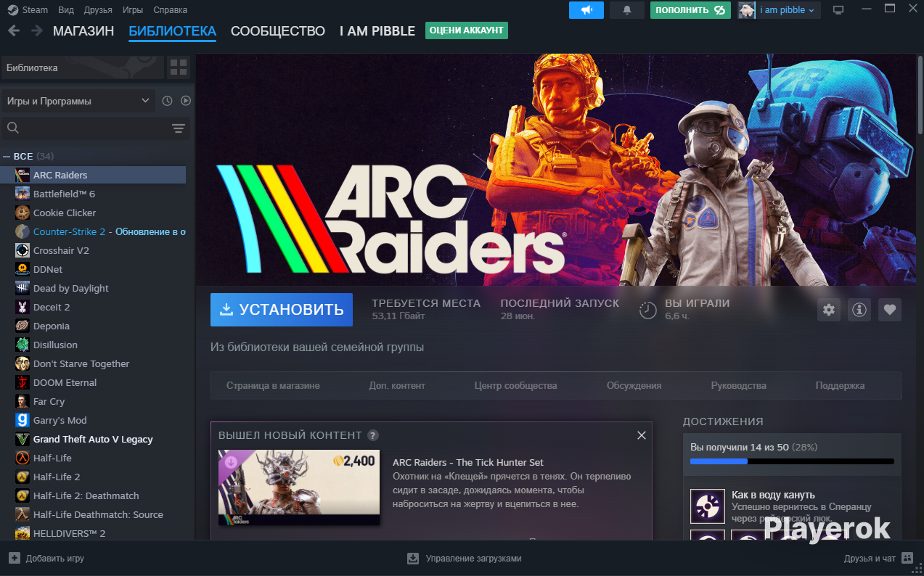Screen dimensions: 924x576
Task: Open Games and Software dropdown
Action: click(x=78, y=101)
